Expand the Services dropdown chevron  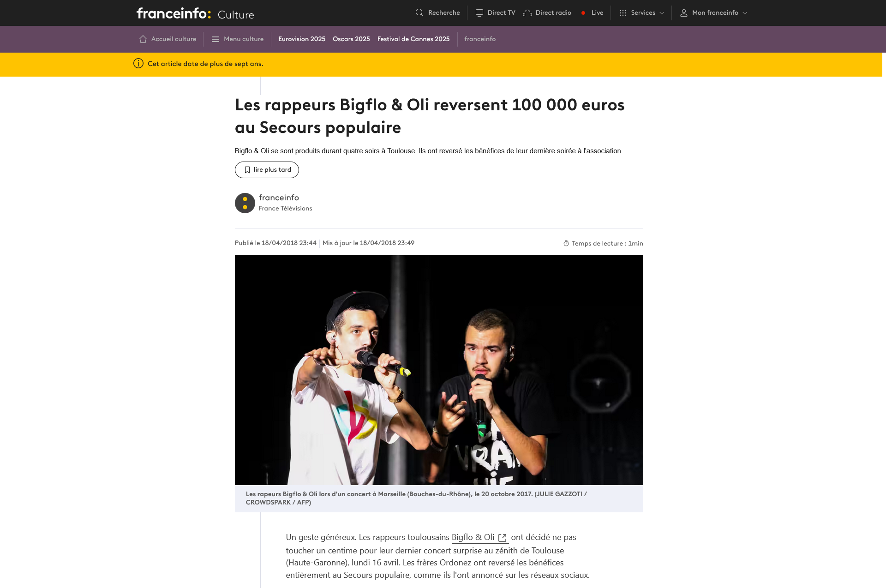tap(662, 13)
